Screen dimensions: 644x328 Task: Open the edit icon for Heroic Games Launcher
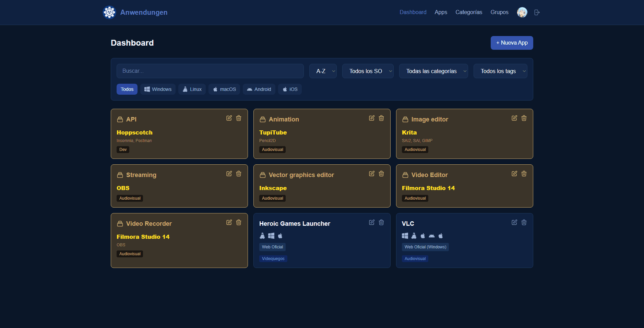click(x=372, y=222)
